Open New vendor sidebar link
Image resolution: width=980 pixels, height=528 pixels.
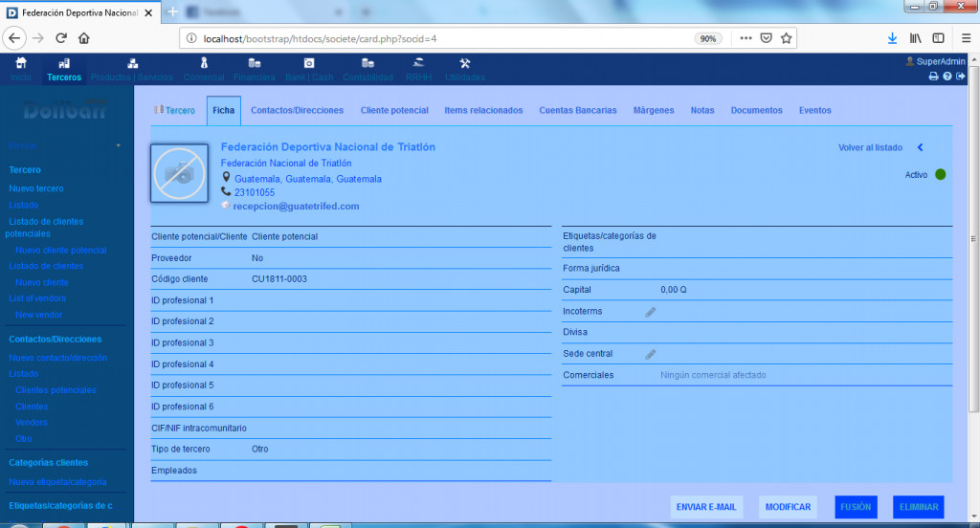(x=38, y=315)
